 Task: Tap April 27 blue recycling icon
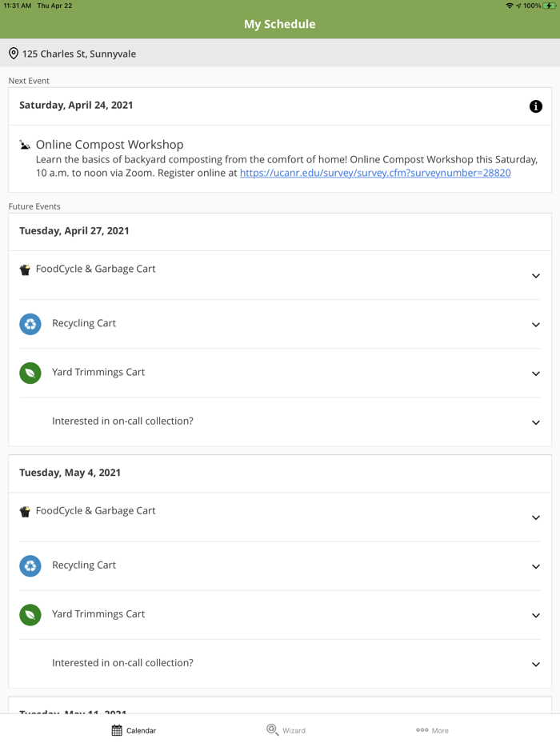(x=30, y=324)
